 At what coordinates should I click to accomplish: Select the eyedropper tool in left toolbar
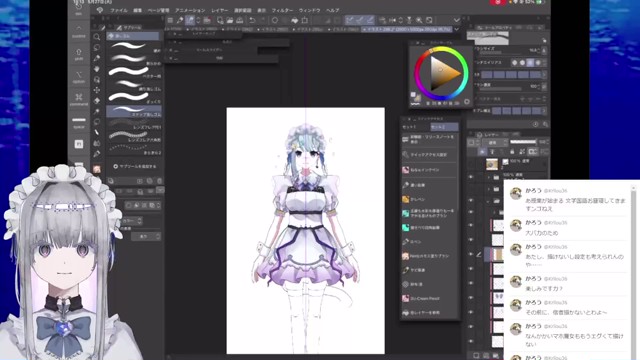97,111
